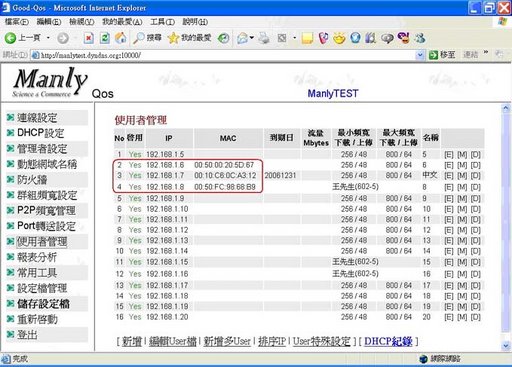Open the 我的最愛(A) menu

pos(122,22)
